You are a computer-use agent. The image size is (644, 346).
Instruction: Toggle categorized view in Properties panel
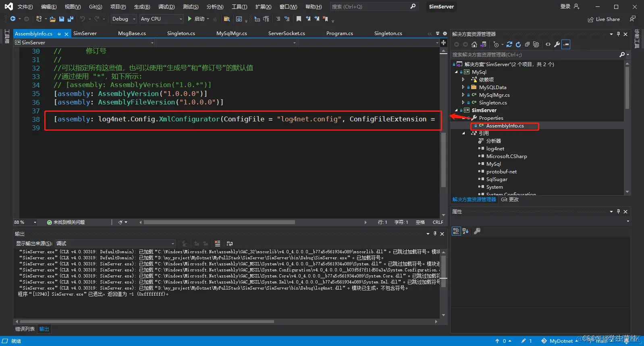tap(456, 231)
